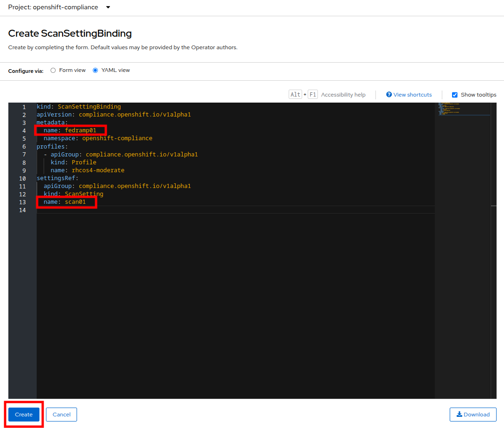Click the editor vertical scrollbar
Image resolution: width=504 pixels, height=428 pixels.
(x=493, y=205)
